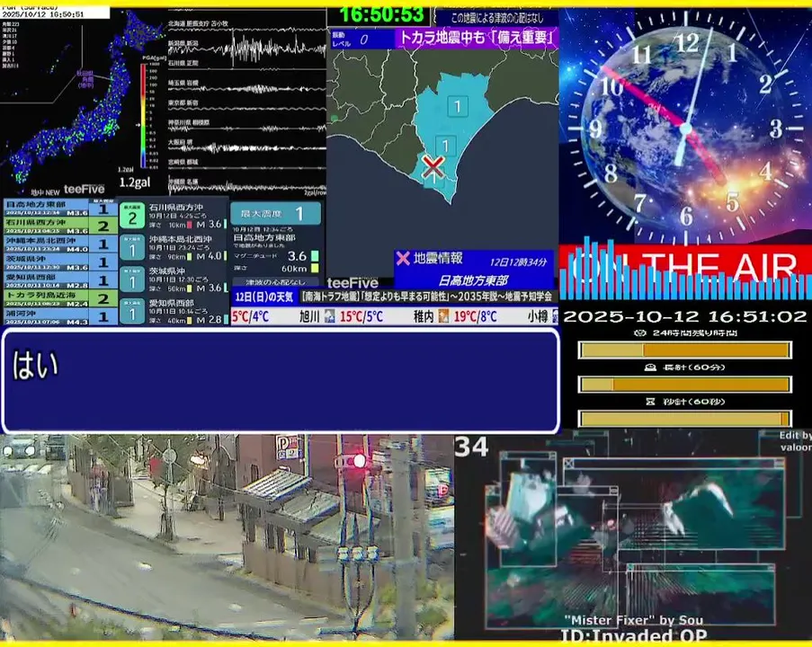The width and height of the screenshot is (812, 647).
Task: Click 旭川 temperature 15°C/5°C
Action: point(361,316)
